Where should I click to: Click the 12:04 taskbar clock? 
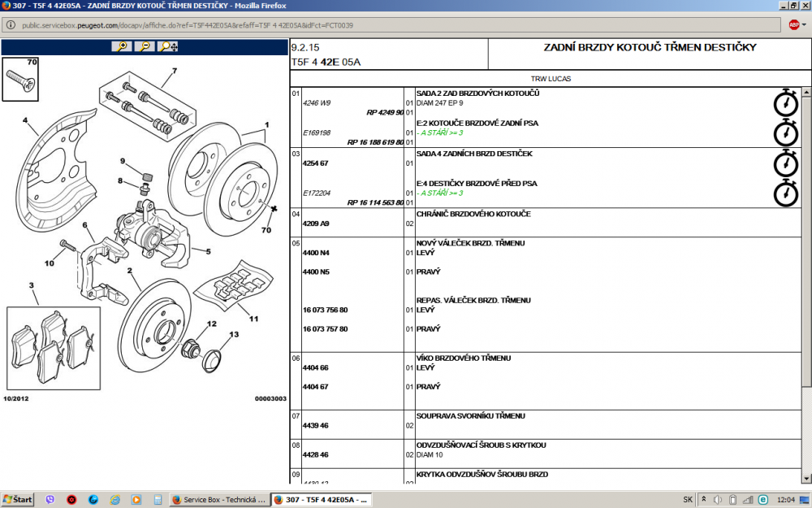tap(786, 500)
